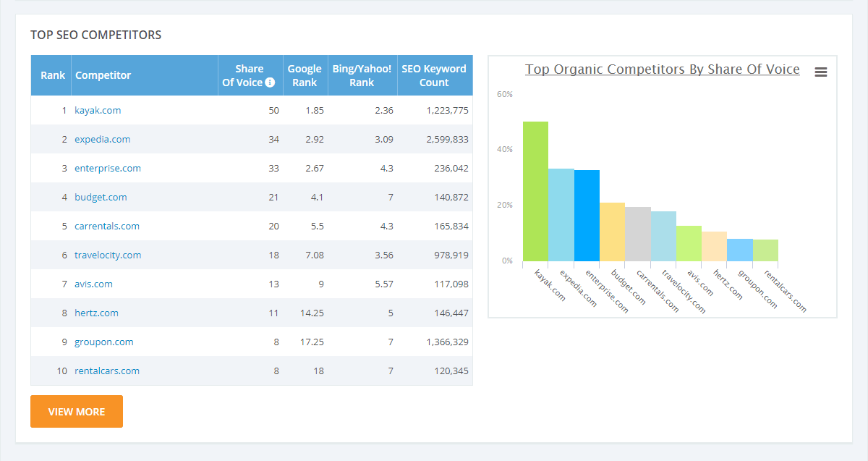Open the kayak.com competitor link
The image size is (868, 461).
coord(98,111)
